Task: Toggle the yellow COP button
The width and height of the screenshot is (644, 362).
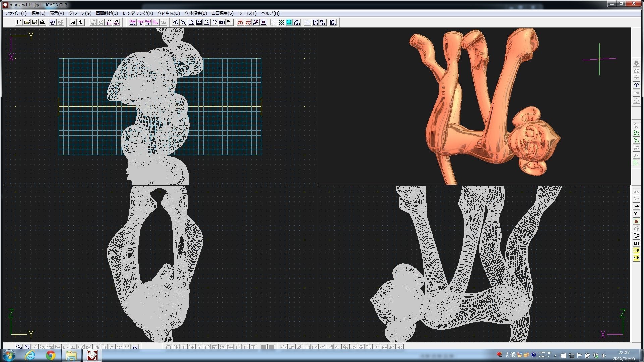Action: [636, 251]
